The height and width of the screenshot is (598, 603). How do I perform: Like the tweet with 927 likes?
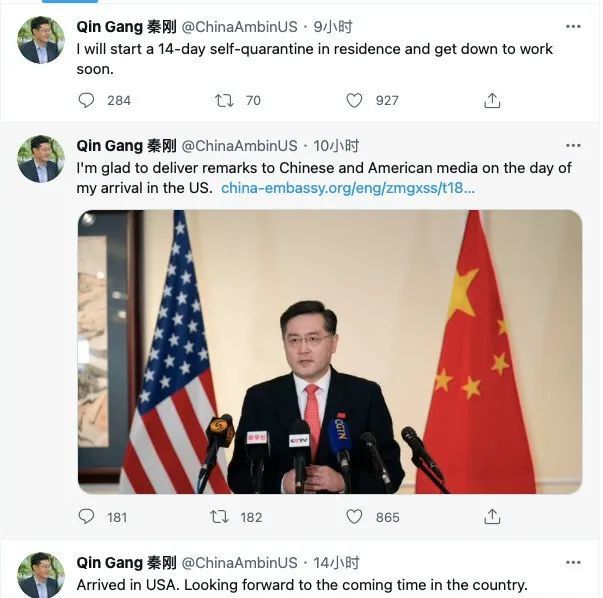[x=354, y=101]
